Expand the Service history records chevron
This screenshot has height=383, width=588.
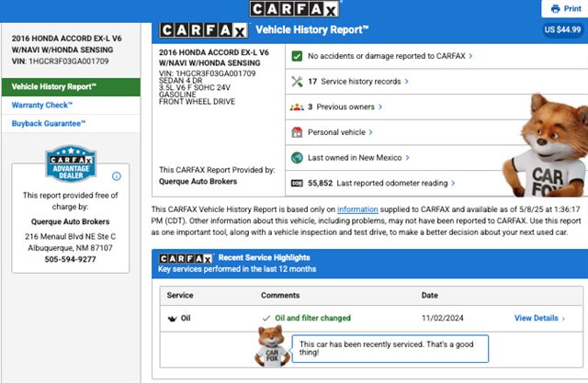(406, 82)
